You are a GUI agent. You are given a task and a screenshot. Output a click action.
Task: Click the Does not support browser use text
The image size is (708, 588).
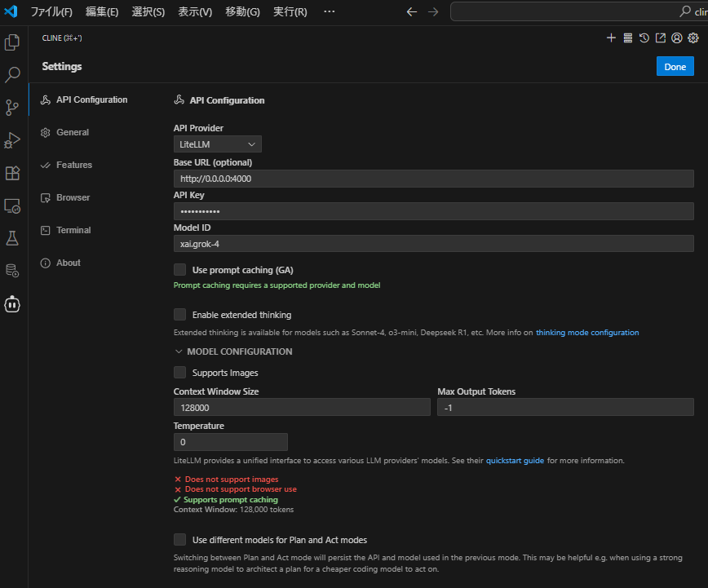[241, 489]
